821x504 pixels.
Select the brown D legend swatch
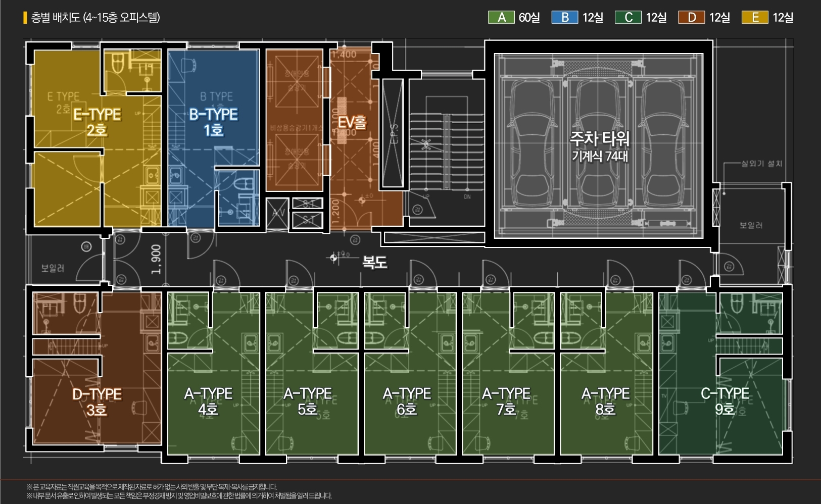click(692, 17)
